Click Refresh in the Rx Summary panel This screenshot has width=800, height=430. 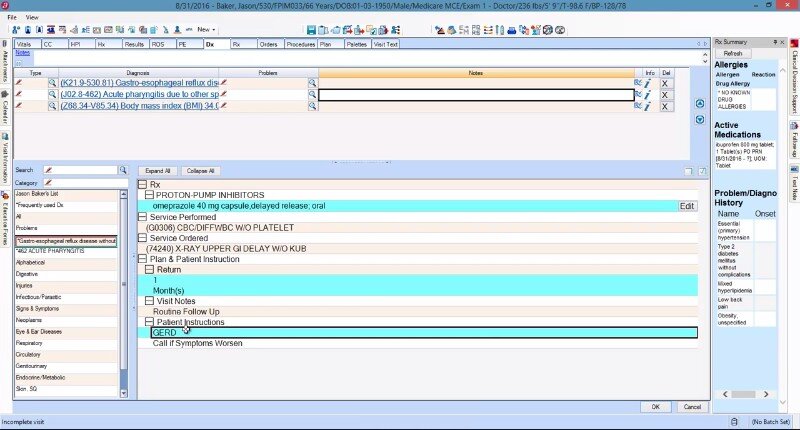coord(733,53)
